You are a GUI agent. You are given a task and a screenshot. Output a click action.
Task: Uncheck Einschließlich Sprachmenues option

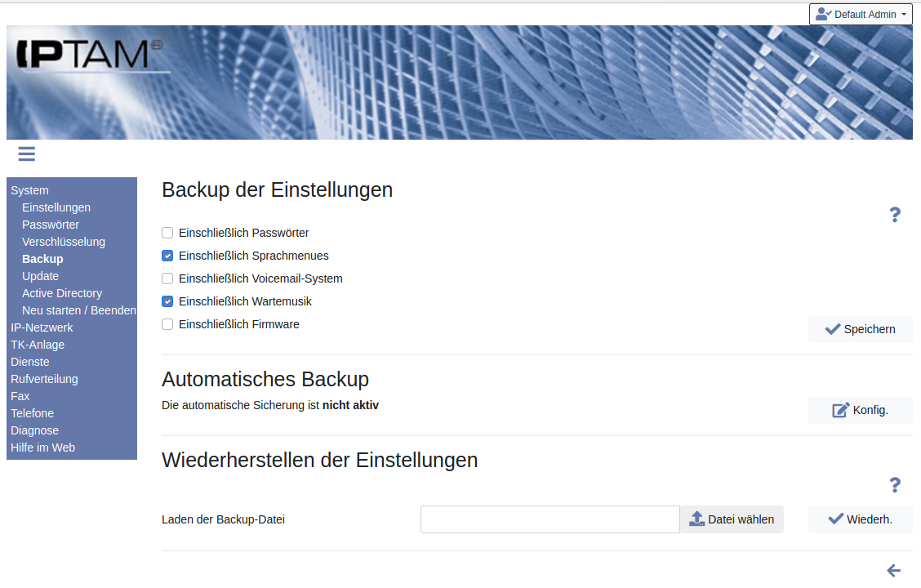[x=167, y=256]
